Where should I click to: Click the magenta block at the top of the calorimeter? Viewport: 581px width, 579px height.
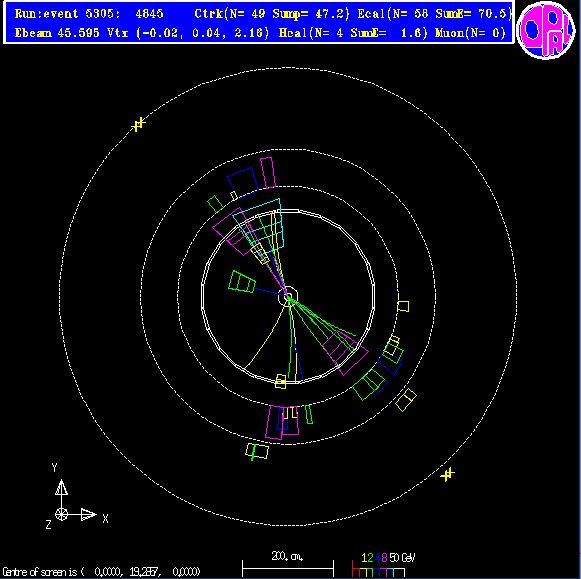[x=268, y=173]
